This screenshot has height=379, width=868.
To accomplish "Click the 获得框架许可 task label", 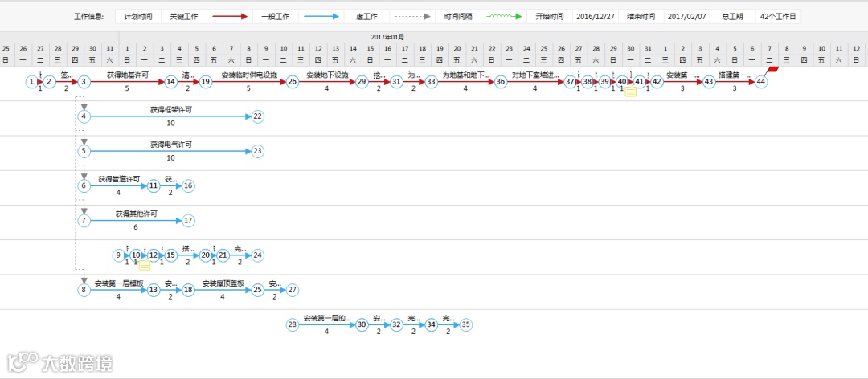I will [x=170, y=109].
